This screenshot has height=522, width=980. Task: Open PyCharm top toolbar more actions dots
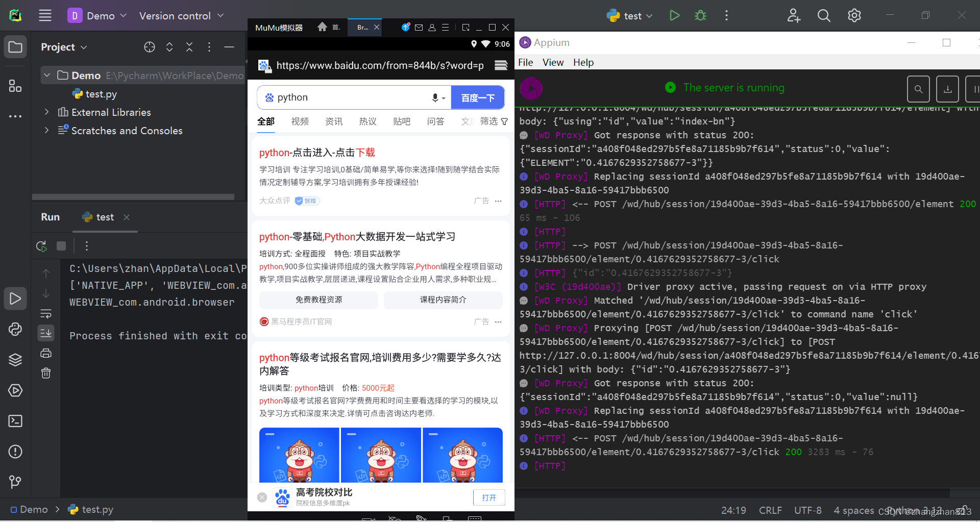[x=726, y=15]
